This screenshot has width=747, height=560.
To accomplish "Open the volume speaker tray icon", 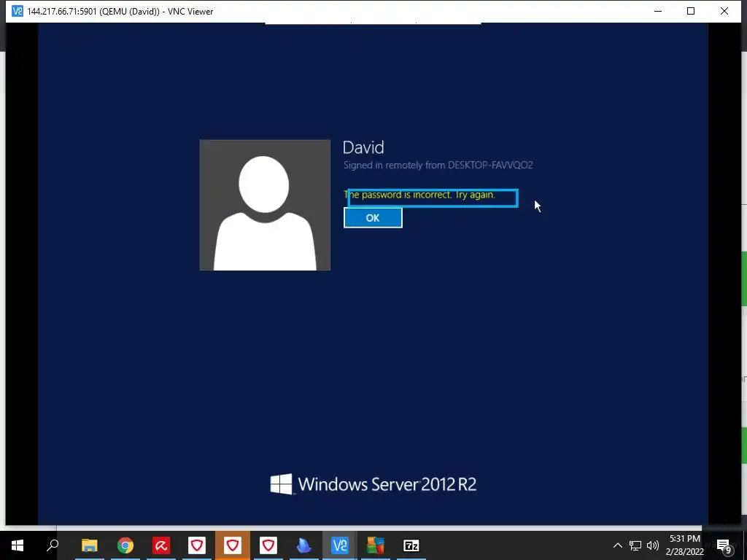I will pyautogui.click(x=653, y=545).
